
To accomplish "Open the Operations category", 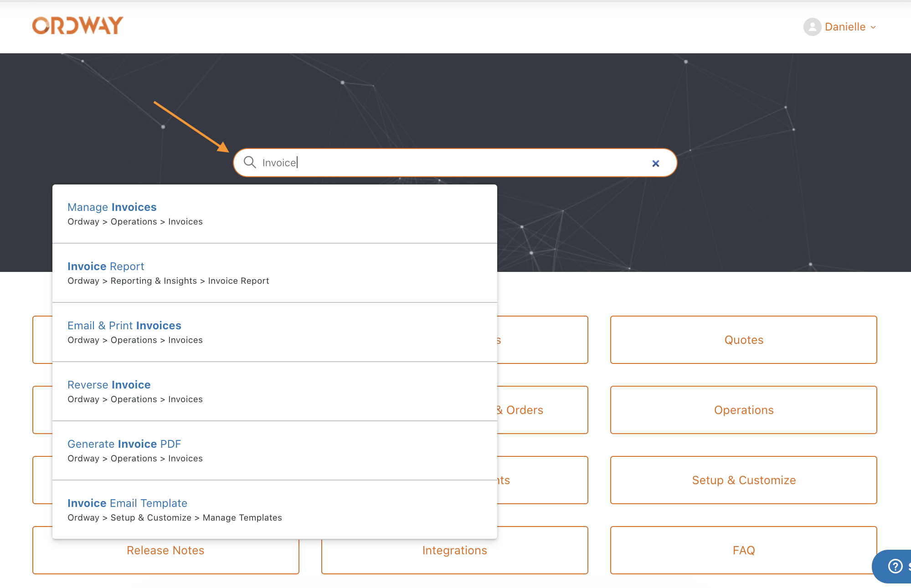I will 744,410.
